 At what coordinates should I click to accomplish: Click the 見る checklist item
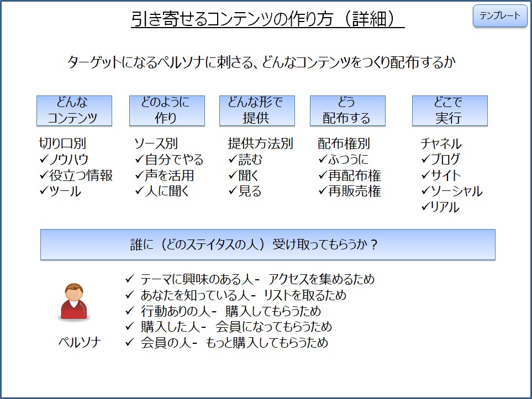pyautogui.click(x=245, y=191)
